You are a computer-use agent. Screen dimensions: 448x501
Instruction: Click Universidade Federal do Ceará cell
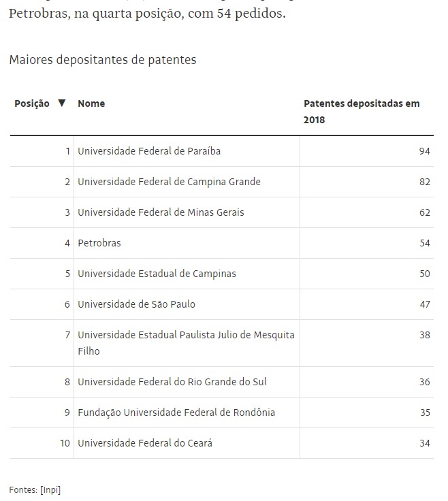click(x=145, y=443)
